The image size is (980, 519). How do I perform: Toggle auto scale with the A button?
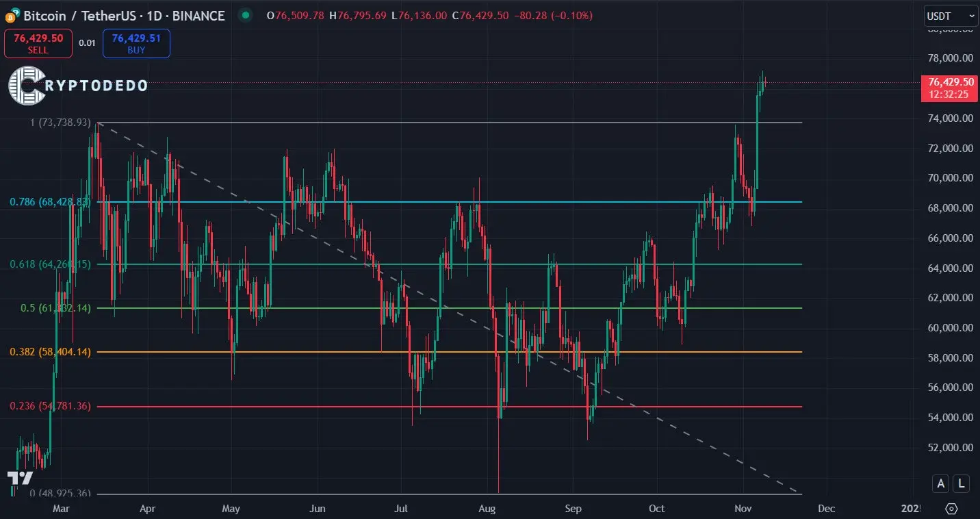click(941, 483)
